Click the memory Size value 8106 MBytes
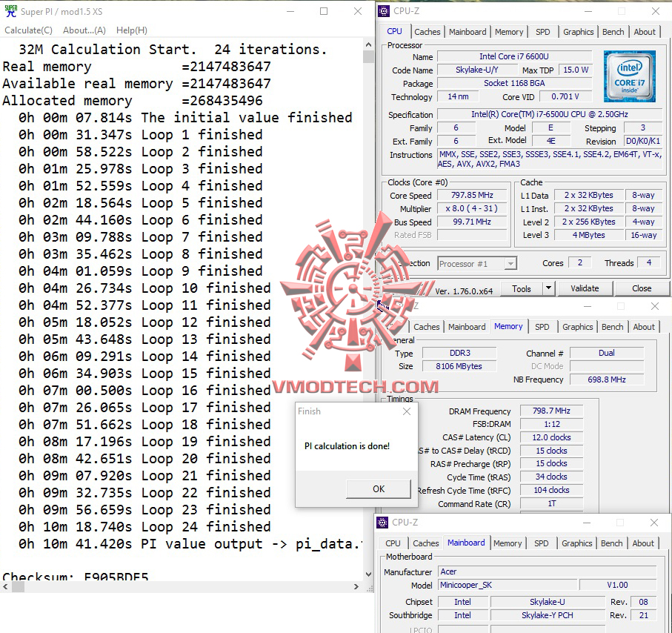Image resolution: width=672 pixels, height=633 pixels. (x=459, y=366)
